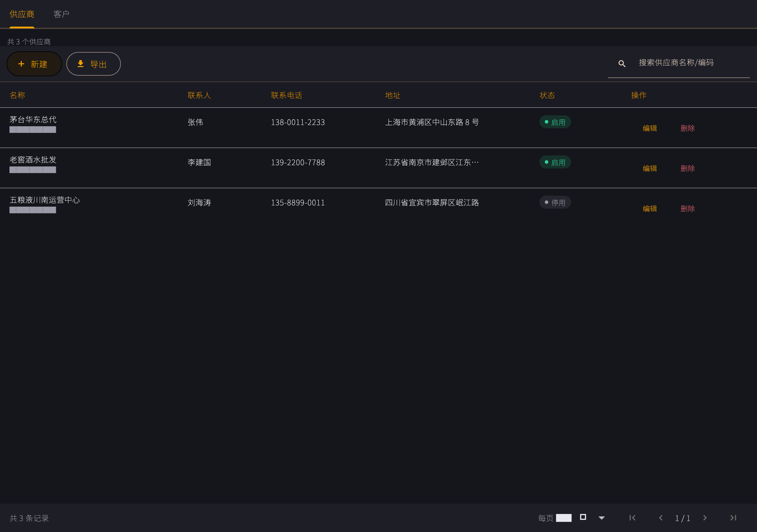This screenshot has height=532, width=757.
Task: Go to next page chevron
Action: coord(705,518)
